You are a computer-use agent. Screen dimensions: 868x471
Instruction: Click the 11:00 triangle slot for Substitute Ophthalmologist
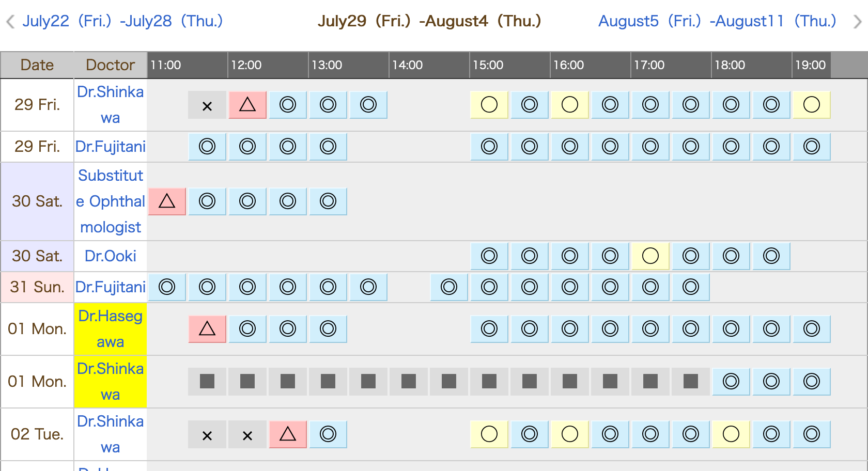click(x=167, y=201)
